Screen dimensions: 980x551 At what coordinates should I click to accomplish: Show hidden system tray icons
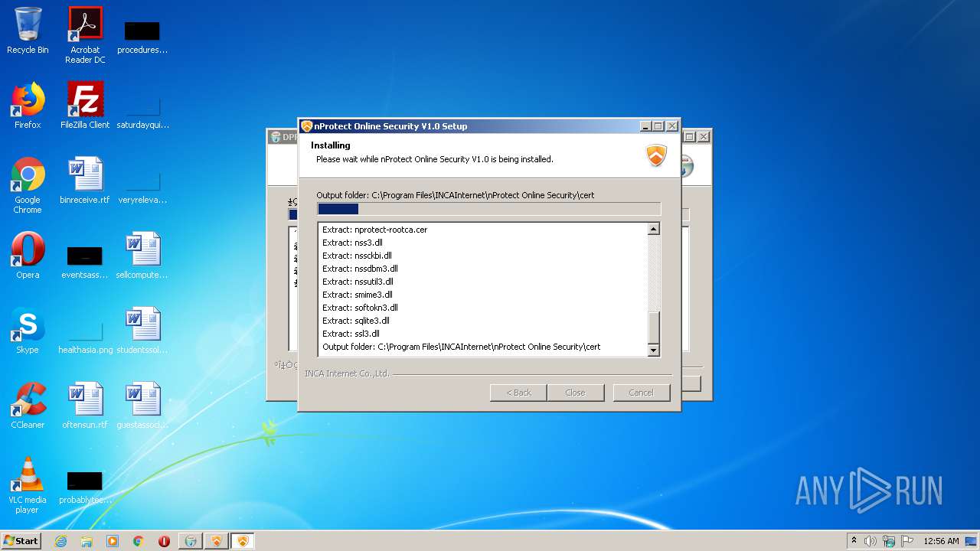[x=854, y=541]
